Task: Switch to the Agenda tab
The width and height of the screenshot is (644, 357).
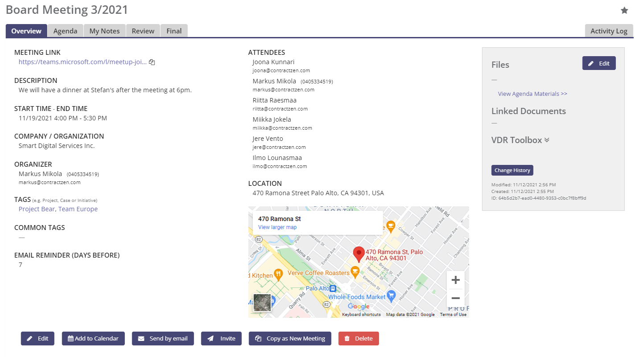Action: point(65,31)
